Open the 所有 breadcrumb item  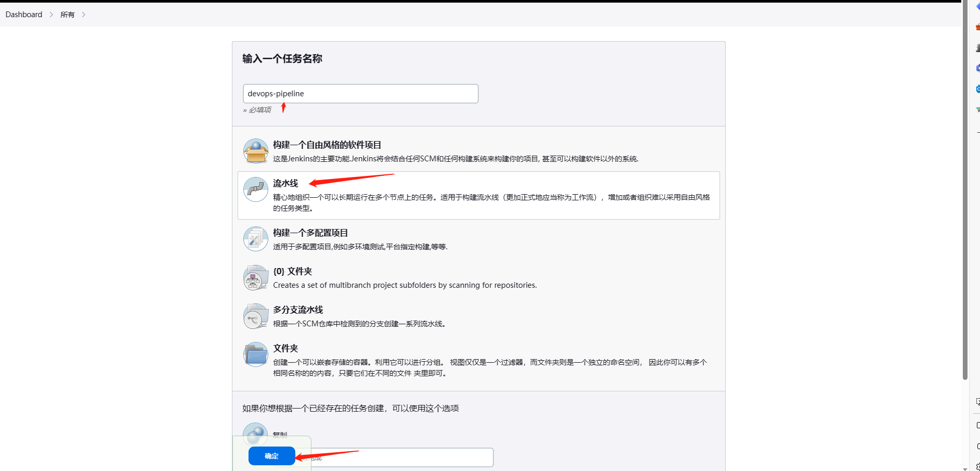point(68,15)
